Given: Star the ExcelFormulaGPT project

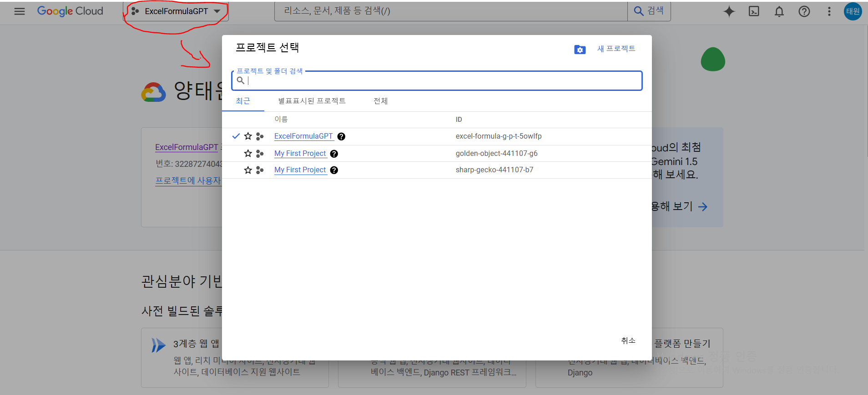Looking at the screenshot, I should pos(248,136).
